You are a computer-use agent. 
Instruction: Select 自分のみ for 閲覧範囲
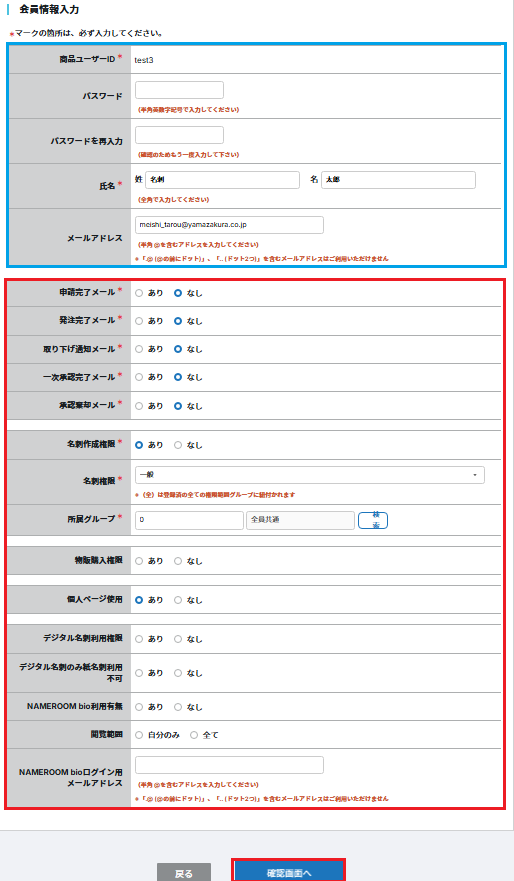pos(139,735)
